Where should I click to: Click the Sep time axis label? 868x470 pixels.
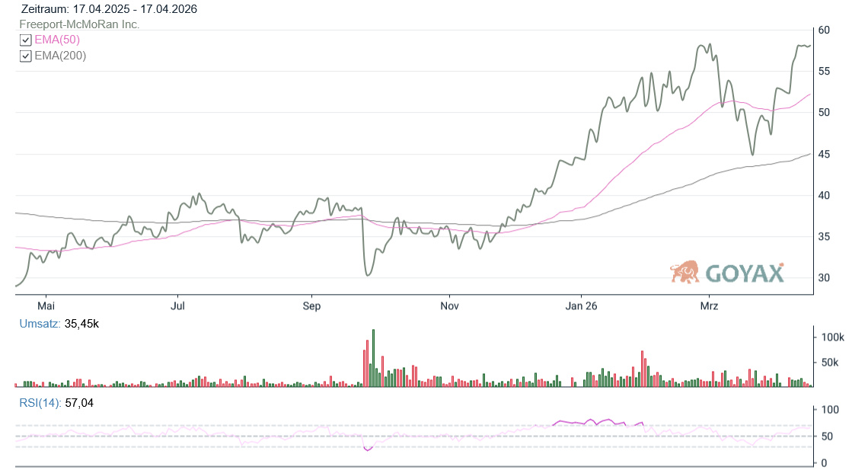[311, 306]
